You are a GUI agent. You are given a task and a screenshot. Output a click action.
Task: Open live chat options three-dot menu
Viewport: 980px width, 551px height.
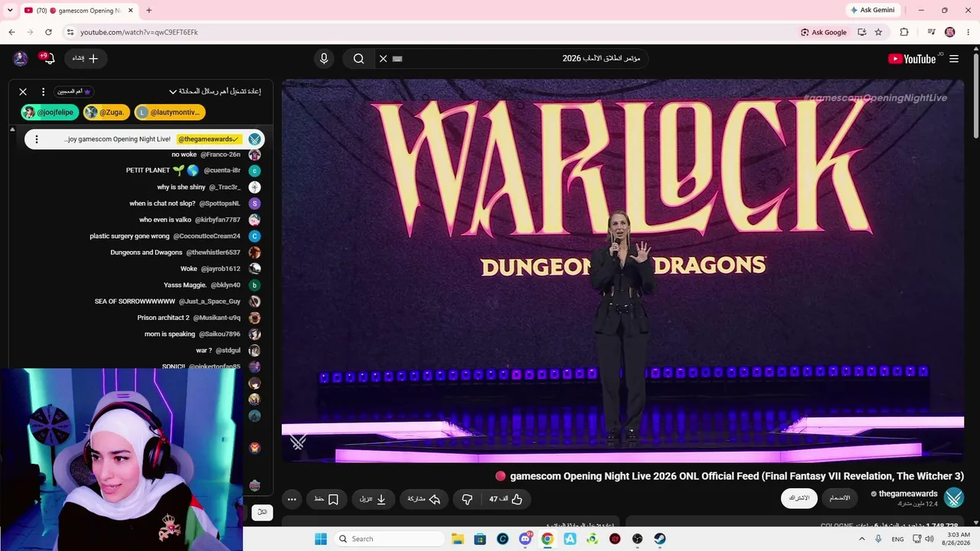pyautogui.click(x=43, y=92)
